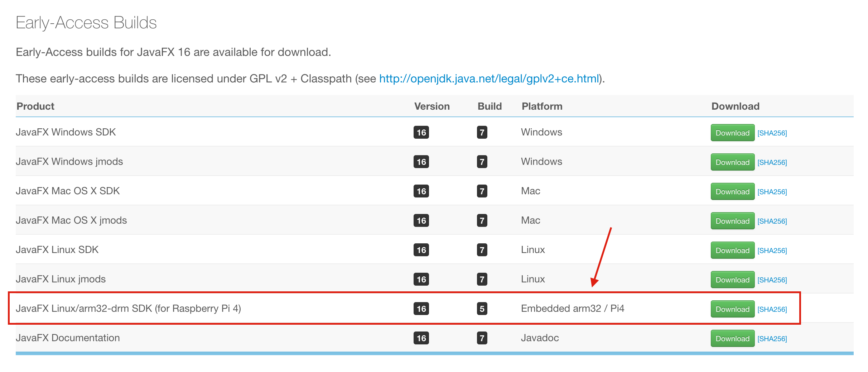Open SHA256 link for JavaFX Linux jmods
The image size is (868, 372).
click(772, 280)
